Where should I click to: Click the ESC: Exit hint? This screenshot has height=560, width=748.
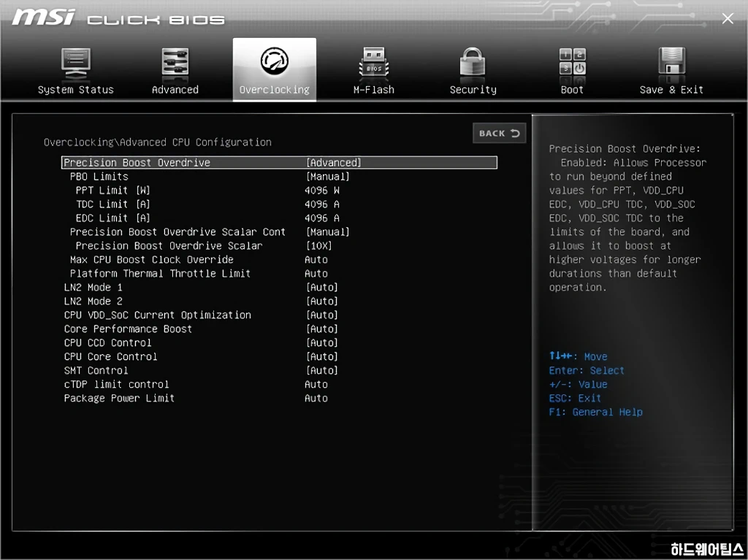(x=575, y=398)
